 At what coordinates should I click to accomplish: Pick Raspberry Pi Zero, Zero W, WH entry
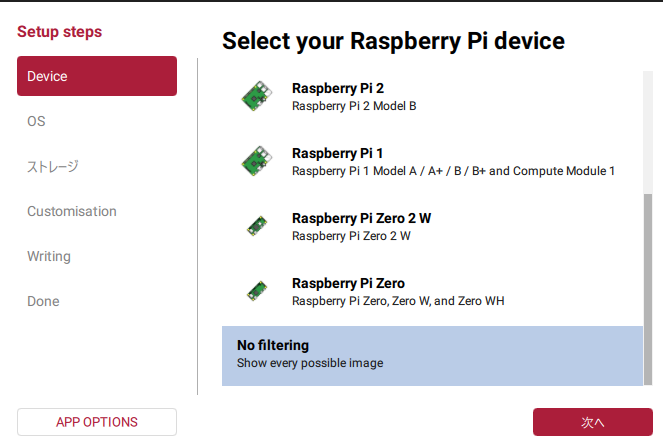point(397,292)
